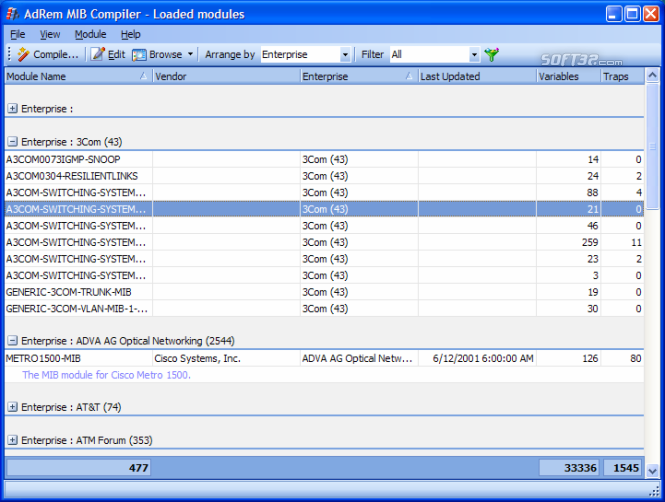Screen dimensions: 665x502
Task: Click the Compile wand icon
Action: pos(23,55)
